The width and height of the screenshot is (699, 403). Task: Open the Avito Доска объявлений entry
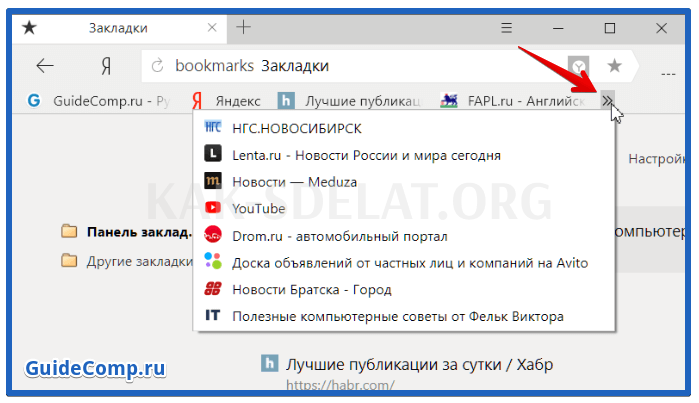pyautogui.click(x=404, y=263)
